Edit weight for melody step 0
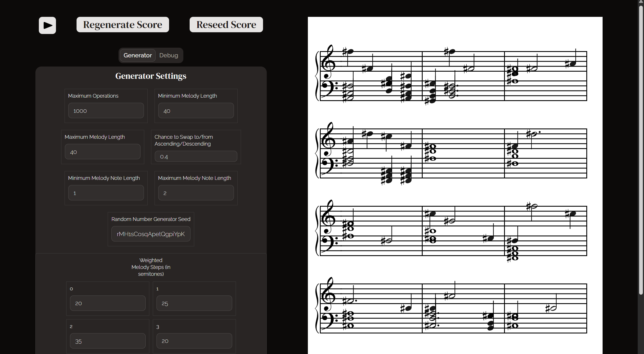The width and height of the screenshot is (644, 354). [108, 303]
